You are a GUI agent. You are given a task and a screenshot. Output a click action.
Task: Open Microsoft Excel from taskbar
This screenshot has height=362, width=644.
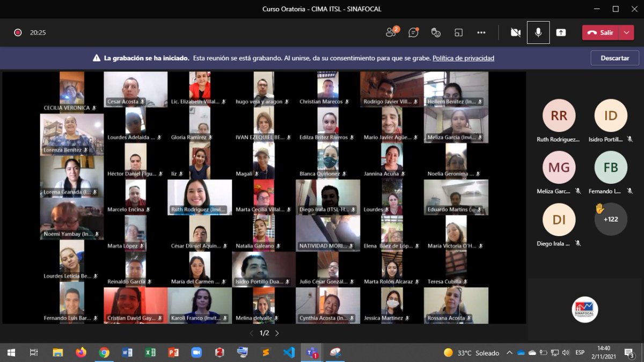coord(150,352)
